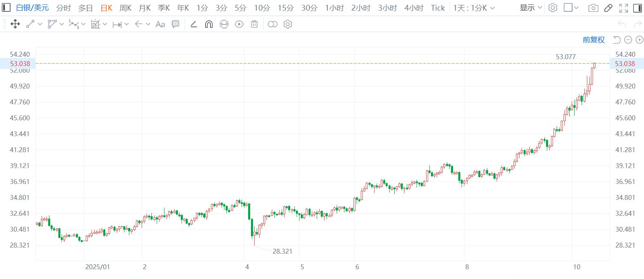Activate the magnet snap tool

(x=209, y=24)
